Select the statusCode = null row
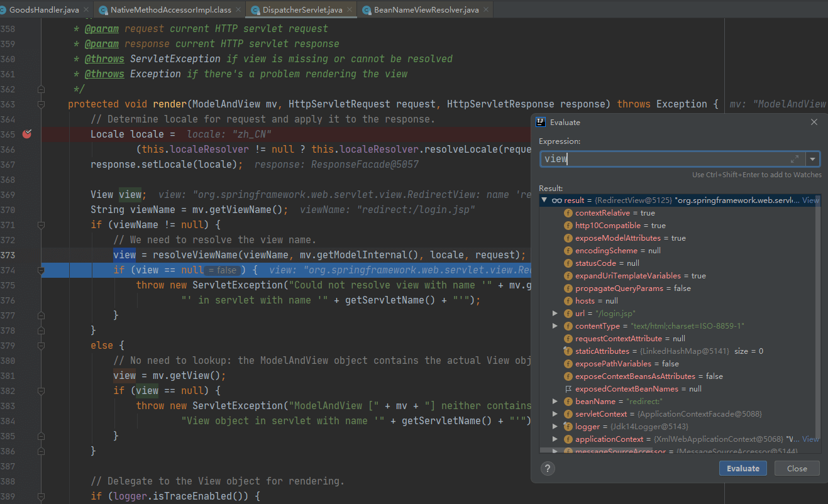The height and width of the screenshot is (504, 828). pyautogui.click(x=677, y=263)
